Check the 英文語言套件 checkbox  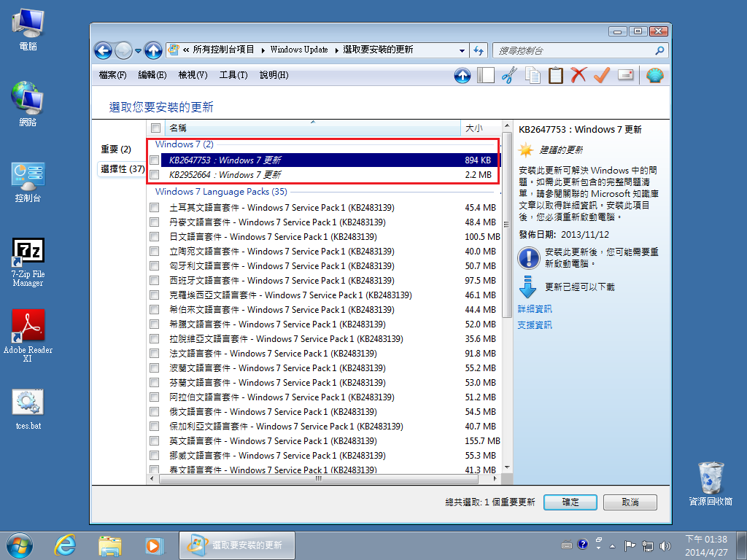[x=155, y=441]
